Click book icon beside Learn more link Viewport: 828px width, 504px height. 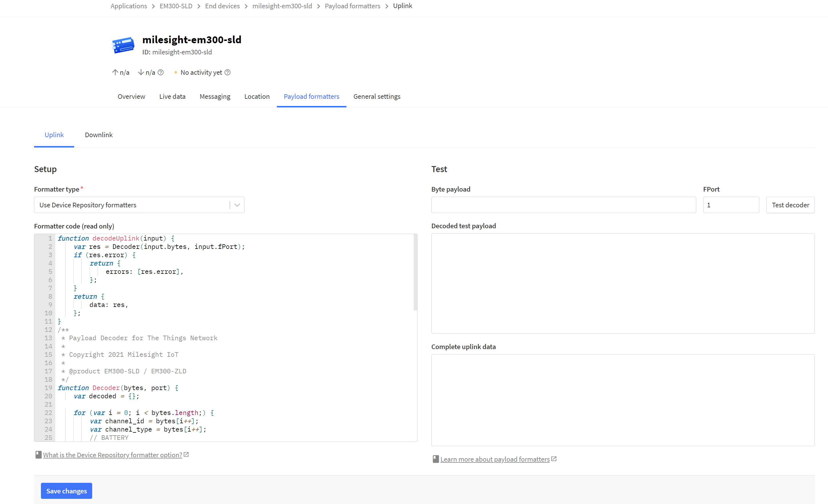click(x=435, y=459)
